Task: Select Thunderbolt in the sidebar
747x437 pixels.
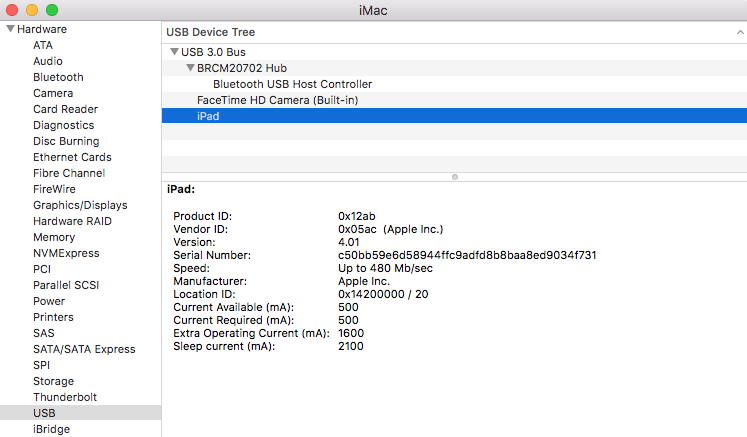Action: (65, 397)
